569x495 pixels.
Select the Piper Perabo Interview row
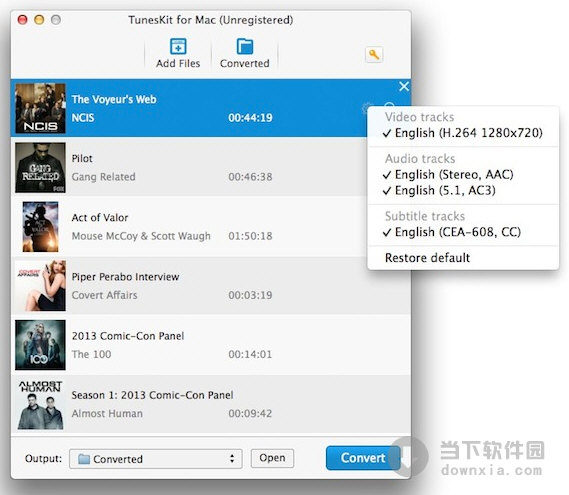tap(210, 286)
